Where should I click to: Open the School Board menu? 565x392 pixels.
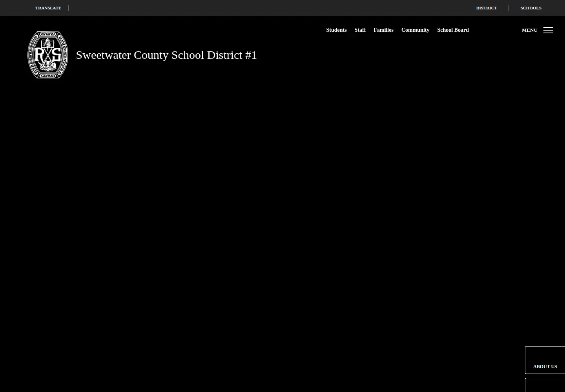[x=453, y=30]
